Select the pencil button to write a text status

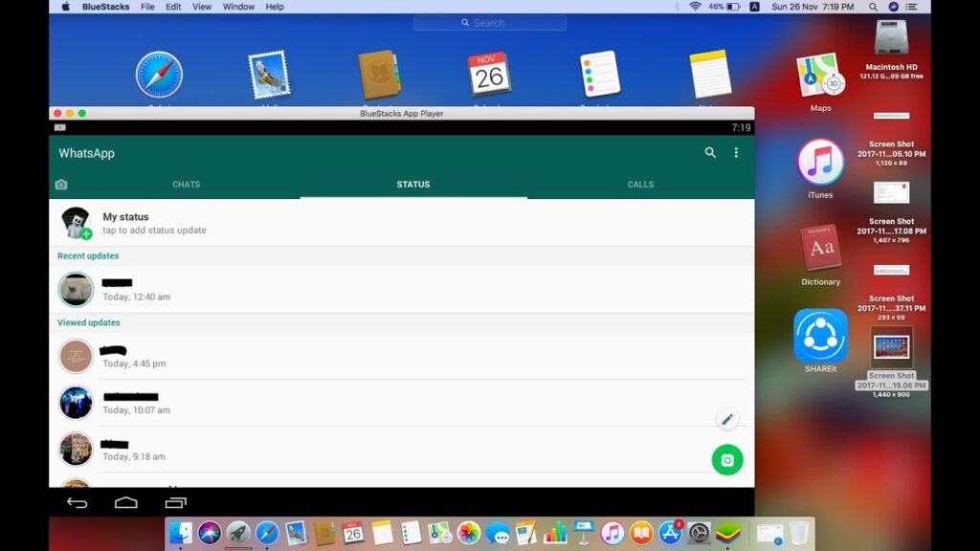726,419
